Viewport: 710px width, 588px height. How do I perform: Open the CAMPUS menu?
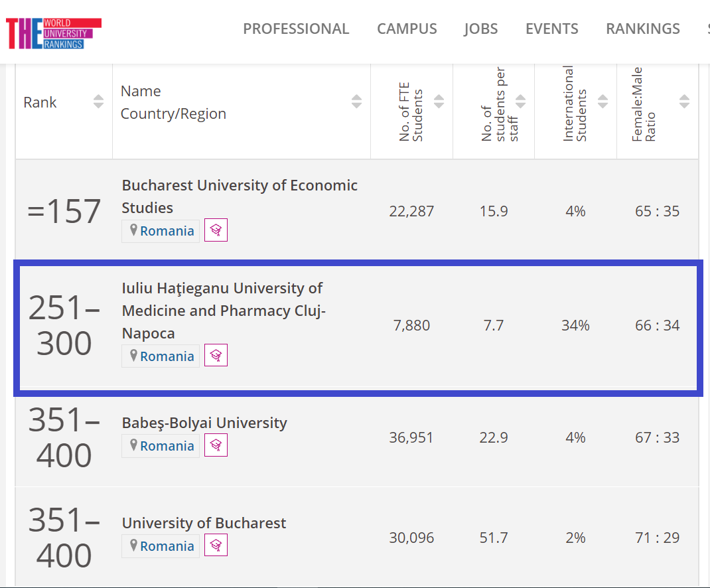coord(407,29)
